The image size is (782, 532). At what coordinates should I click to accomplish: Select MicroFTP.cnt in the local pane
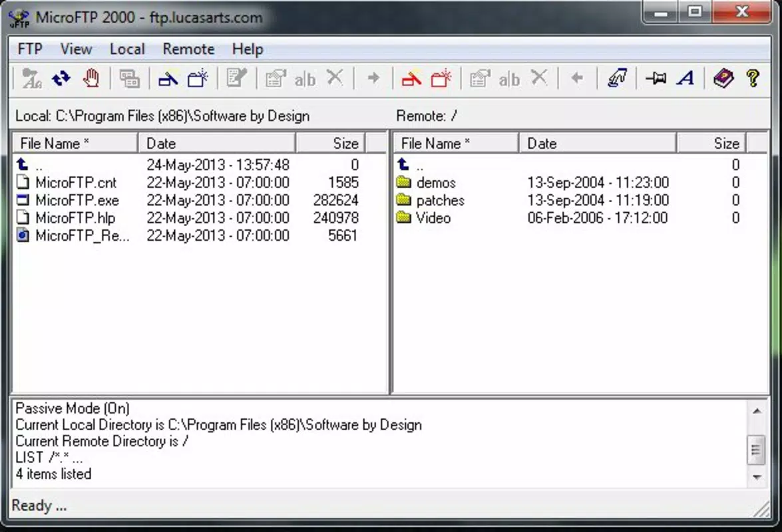(188, 182)
